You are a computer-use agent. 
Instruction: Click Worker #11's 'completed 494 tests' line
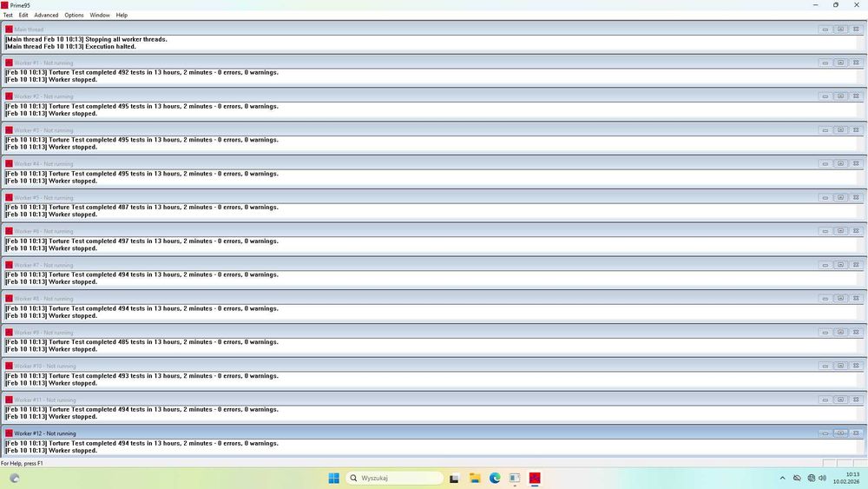click(141, 410)
